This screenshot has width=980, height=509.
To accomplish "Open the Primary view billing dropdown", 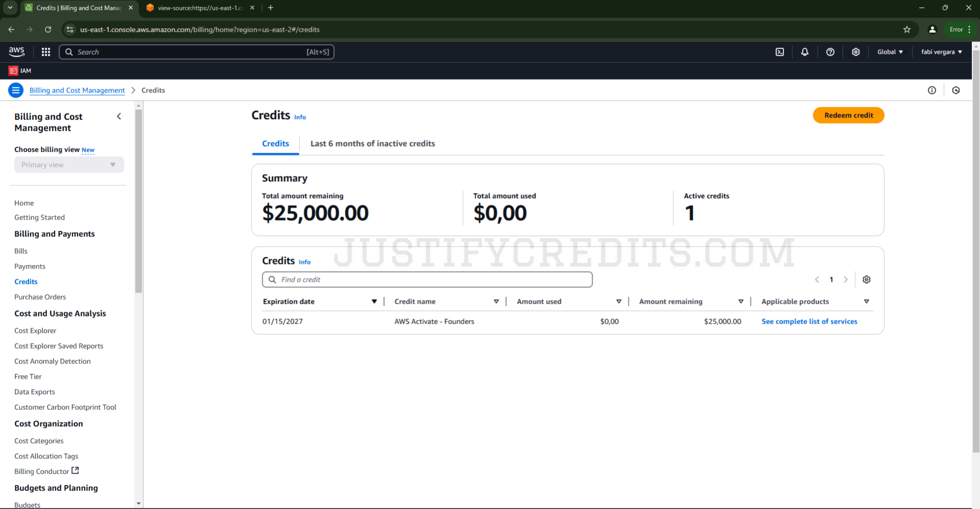I will tap(69, 165).
